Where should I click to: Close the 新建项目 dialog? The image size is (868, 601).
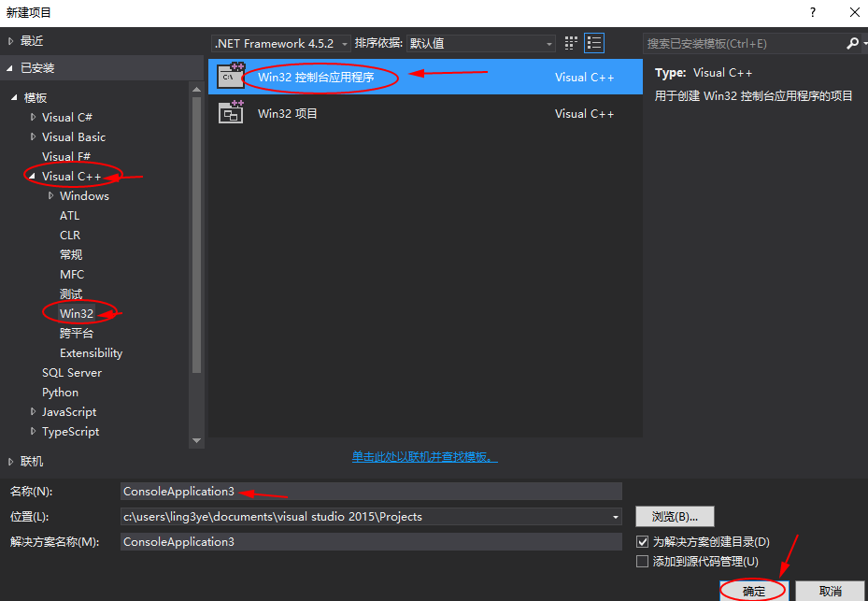(x=854, y=12)
